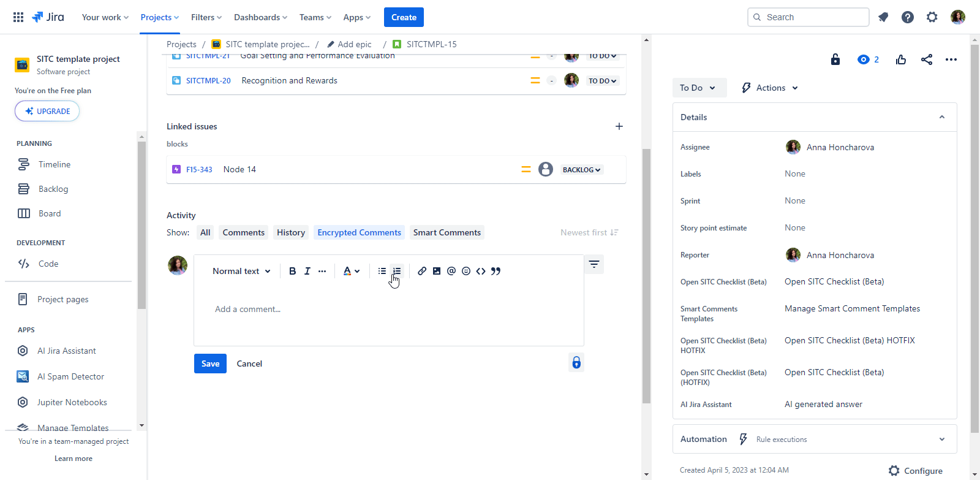This screenshot has height=480, width=980.
Task: Click Manage Smart Comment Templates
Action: click(852, 308)
